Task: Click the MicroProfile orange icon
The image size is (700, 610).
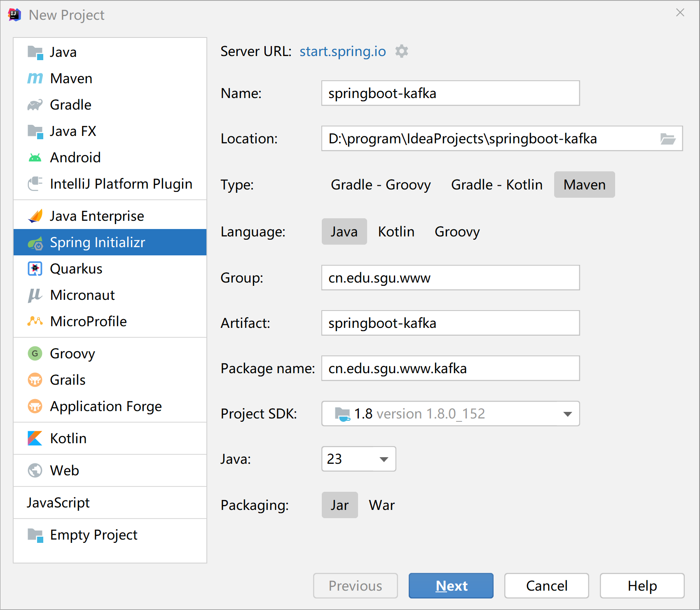Action: 35,321
